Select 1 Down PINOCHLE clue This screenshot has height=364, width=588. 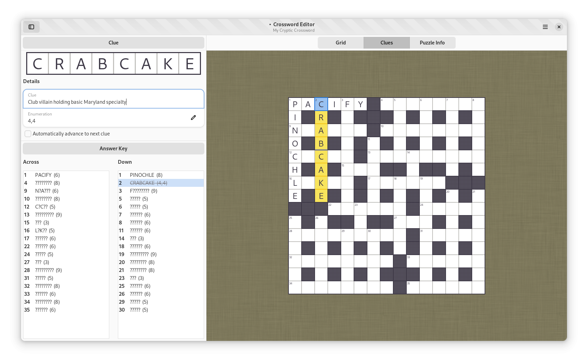tap(161, 175)
